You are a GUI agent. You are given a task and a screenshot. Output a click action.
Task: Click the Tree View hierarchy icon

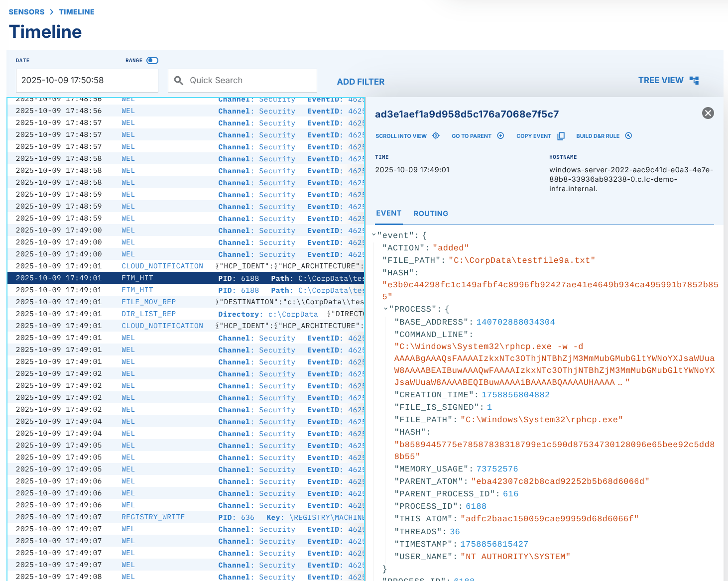(694, 80)
